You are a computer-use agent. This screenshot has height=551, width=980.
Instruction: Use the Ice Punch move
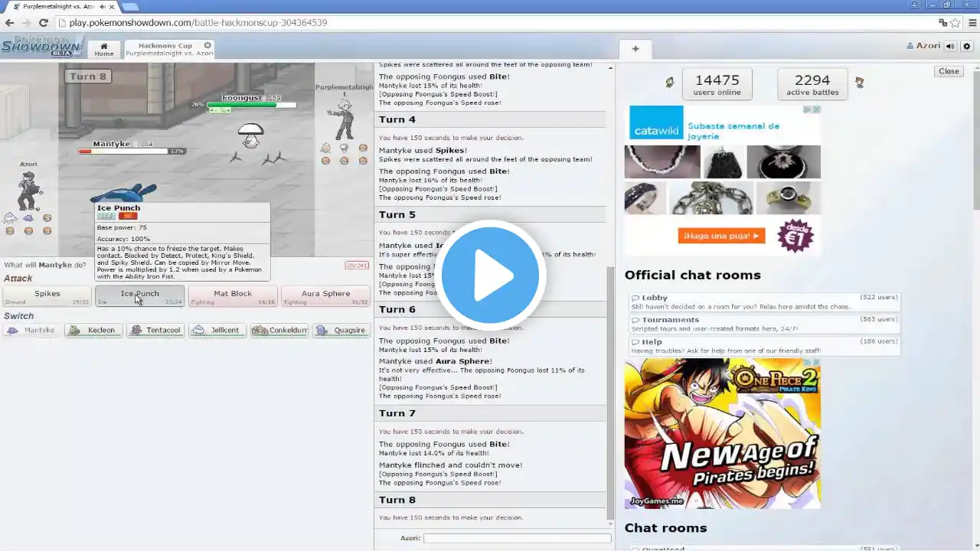(x=139, y=296)
